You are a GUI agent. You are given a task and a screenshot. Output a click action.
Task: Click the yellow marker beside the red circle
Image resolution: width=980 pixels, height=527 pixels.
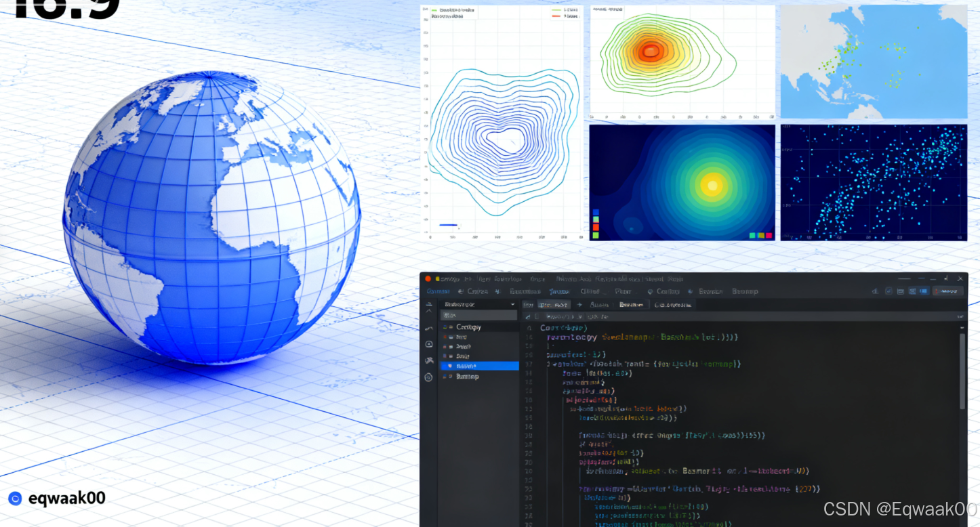(x=438, y=279)
